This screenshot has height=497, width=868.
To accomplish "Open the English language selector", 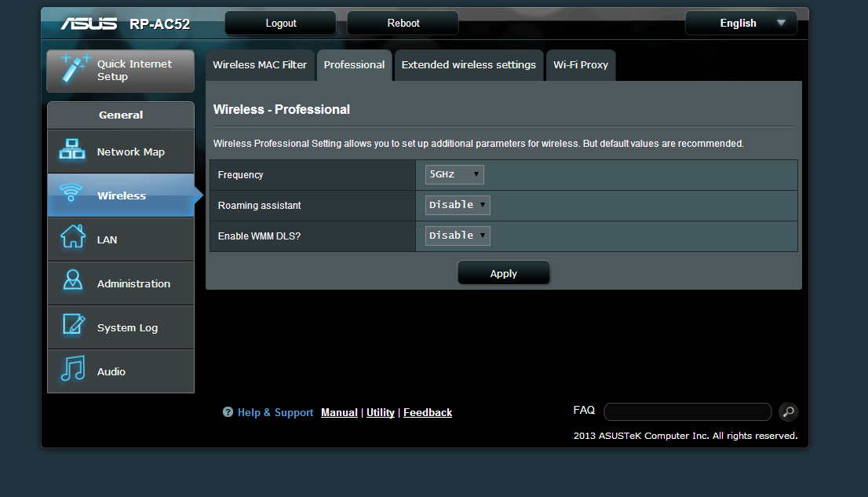I will pos(741,23).
